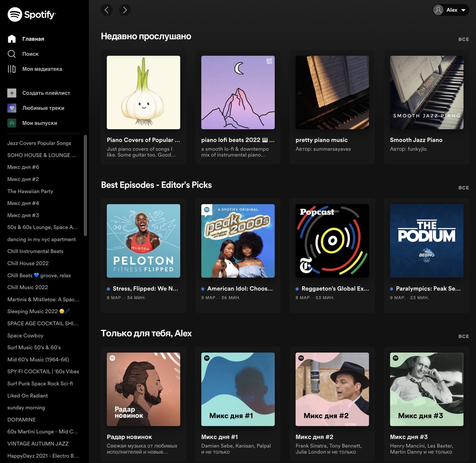476x463 pixels.
Task: Open playlist Chill House 2022
Action: pyautogui.click(x=28, y=263)
